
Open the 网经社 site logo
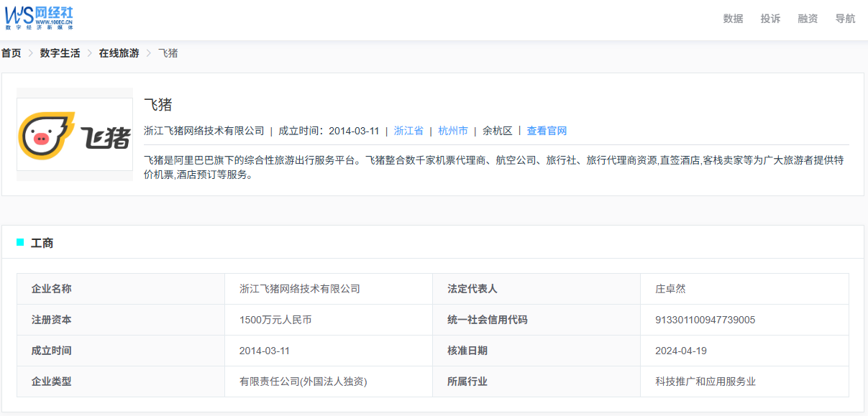coord(40,17)
